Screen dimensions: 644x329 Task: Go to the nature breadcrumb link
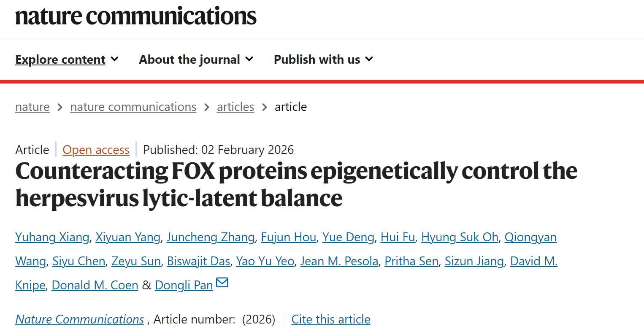tap(32, 107)
